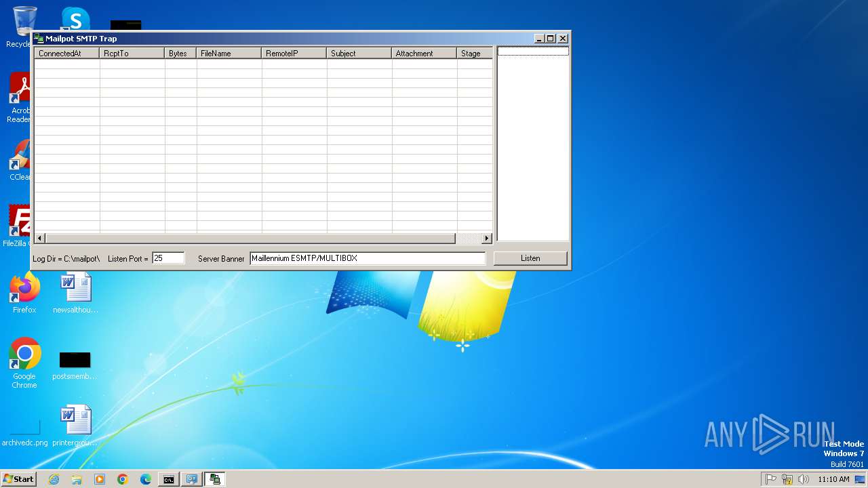Screen dimensions: 868x488
Task: Sort by the ConnectedAt column header
Action: 67,53
